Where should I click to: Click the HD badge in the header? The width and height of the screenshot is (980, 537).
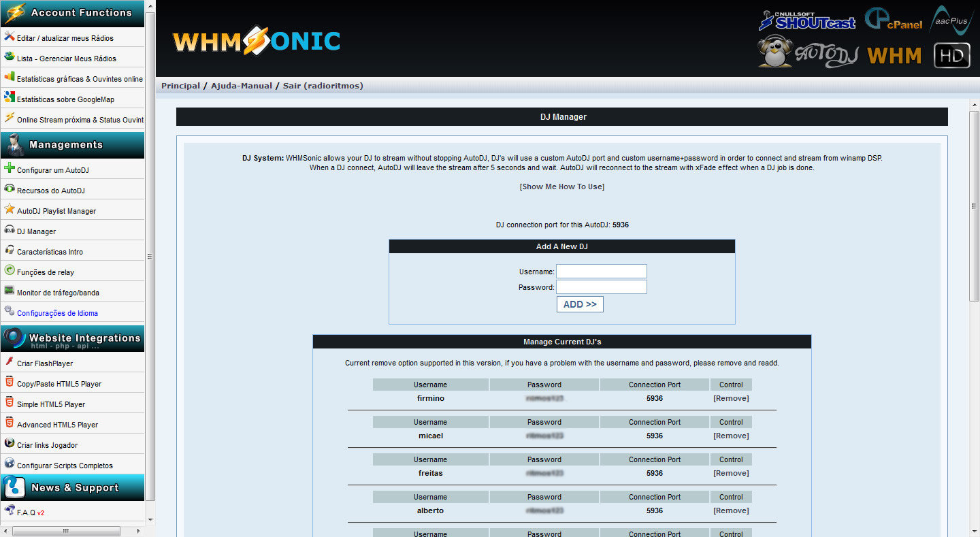point(952,55)
